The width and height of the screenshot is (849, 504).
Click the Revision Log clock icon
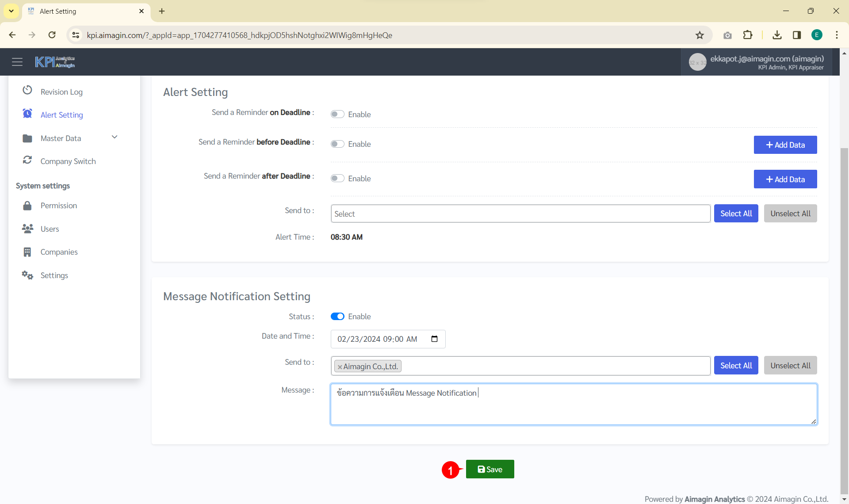coord(27,90)
